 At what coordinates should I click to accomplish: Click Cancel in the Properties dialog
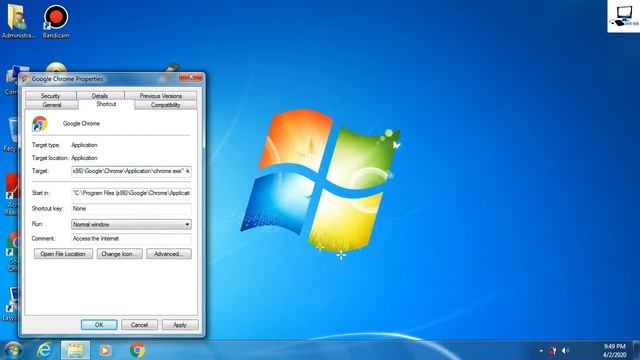140,325
